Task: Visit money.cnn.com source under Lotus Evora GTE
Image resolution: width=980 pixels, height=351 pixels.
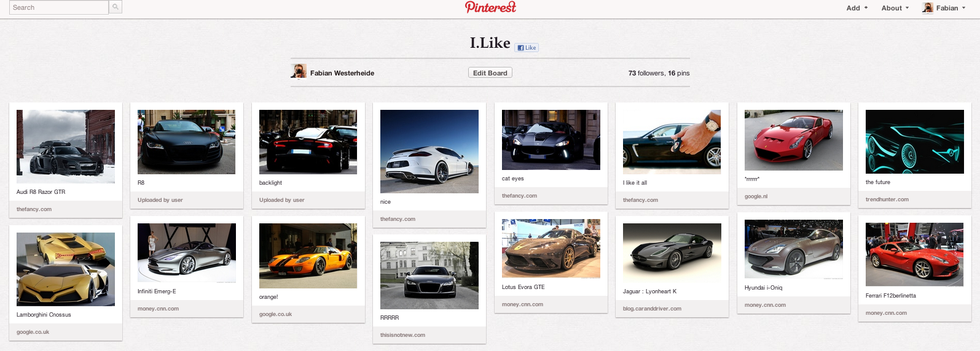Action: pos(522,304)
